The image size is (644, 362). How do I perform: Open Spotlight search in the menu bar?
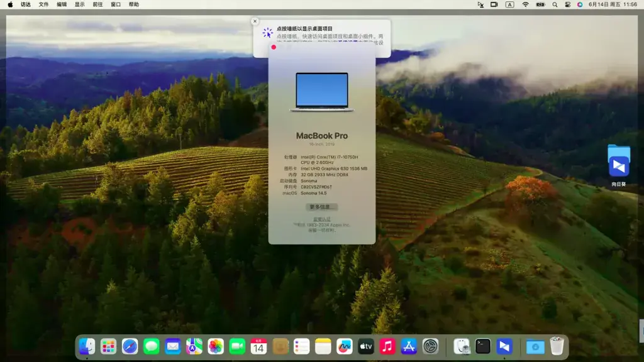[x=555, y=4]
